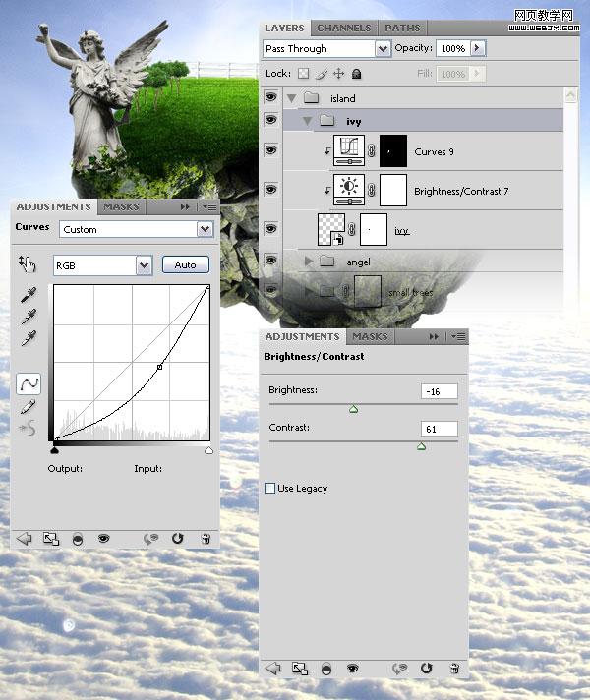Click the Contrast slider handle
The image size is (590, 700).
(x=421, y=446)
